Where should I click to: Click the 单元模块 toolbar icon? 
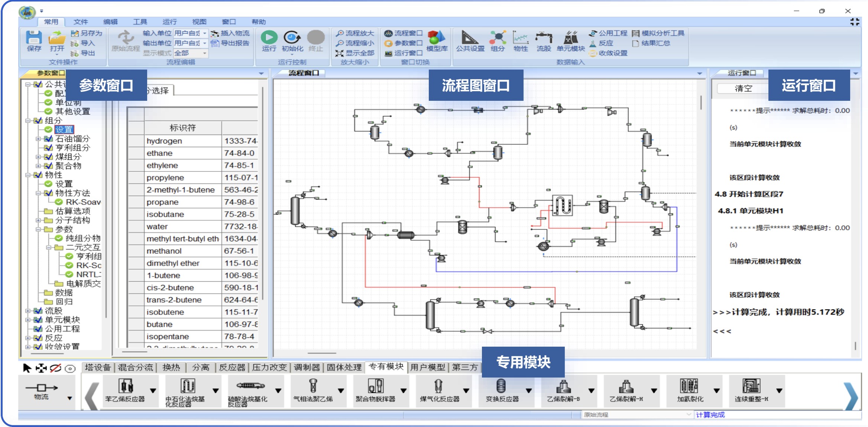(570, 38)
